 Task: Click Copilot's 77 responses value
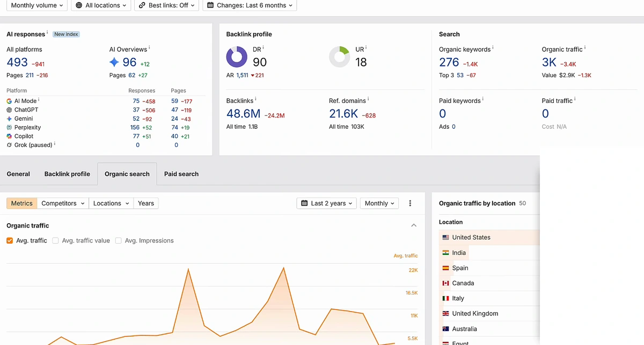(x=136, y=136)
